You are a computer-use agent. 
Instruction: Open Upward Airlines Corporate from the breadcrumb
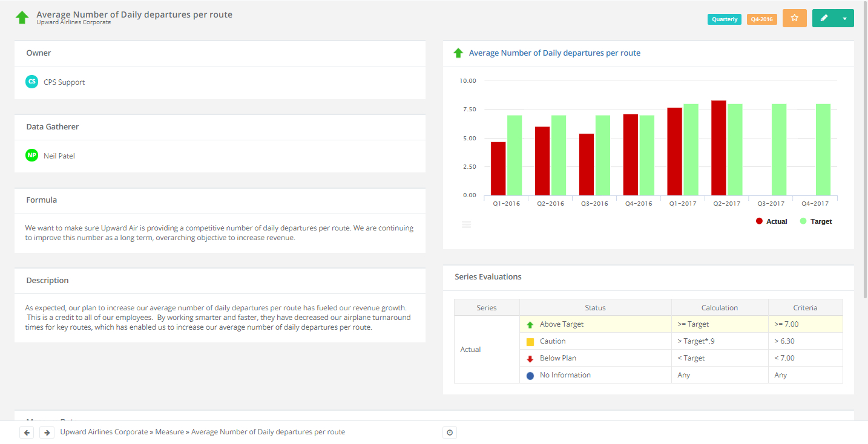pyautogui.click(x=104, y=431)
